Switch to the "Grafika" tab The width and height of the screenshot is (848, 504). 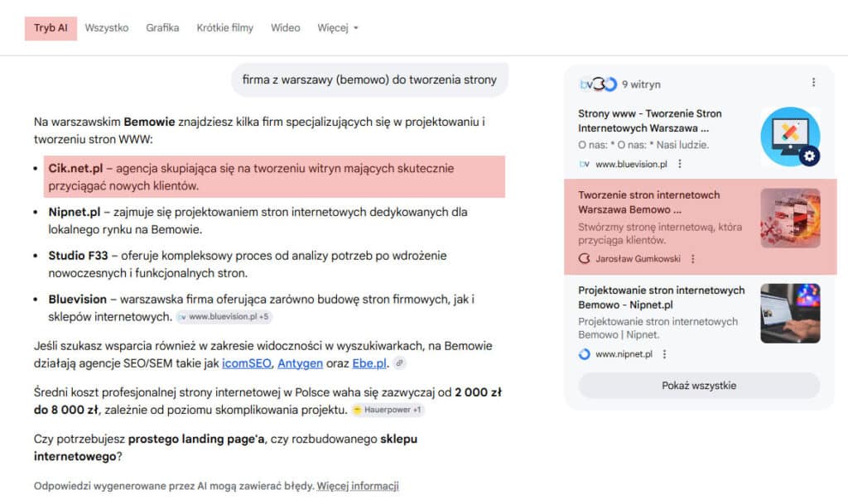tap(162, 27)
